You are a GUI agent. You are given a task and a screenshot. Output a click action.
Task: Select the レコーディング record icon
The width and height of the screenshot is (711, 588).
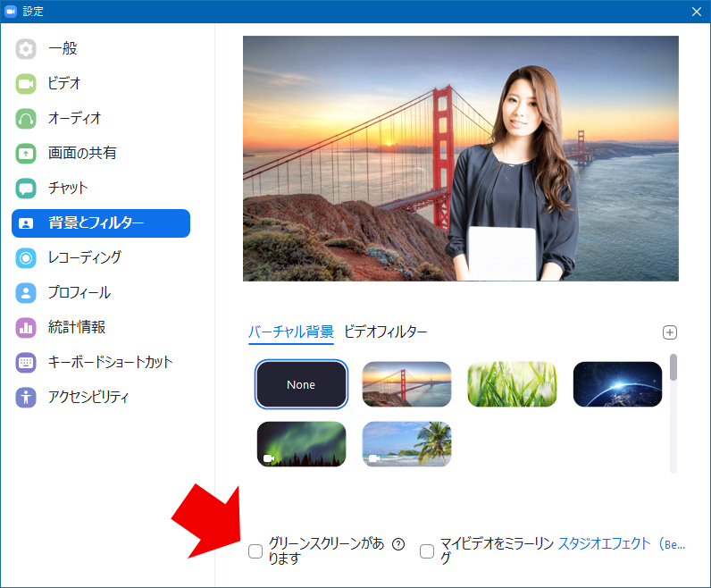[26, 258]
